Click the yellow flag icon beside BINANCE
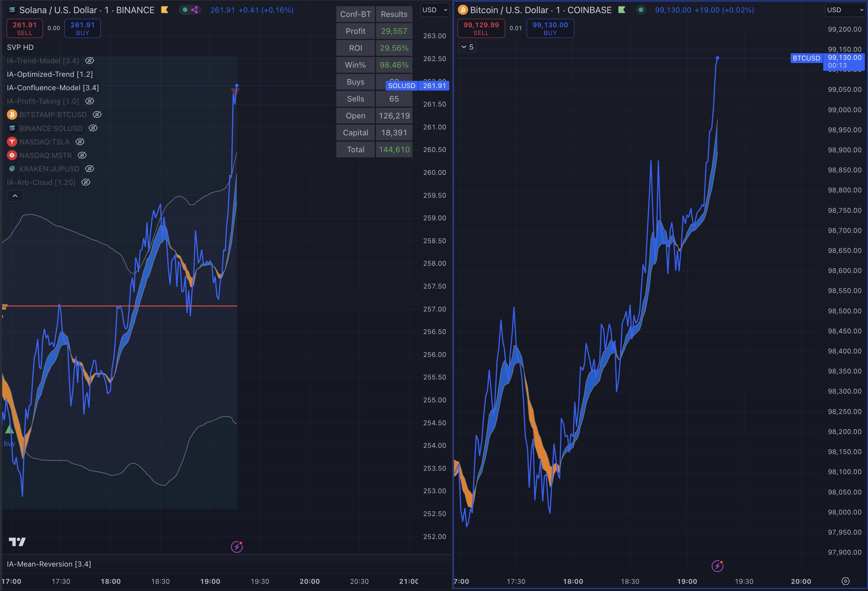This screenshot has width=868, height=591. [164, 10]
